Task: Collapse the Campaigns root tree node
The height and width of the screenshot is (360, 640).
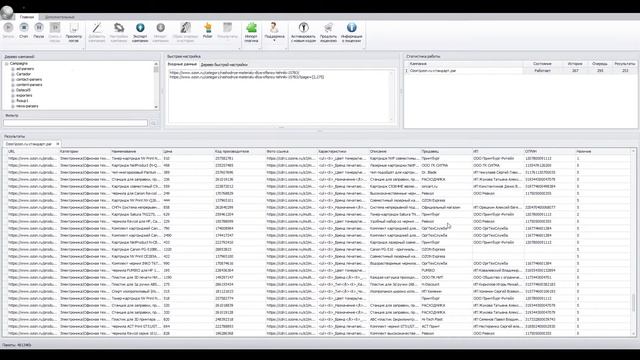Action: pyautogui.click(x=7, y=64)
